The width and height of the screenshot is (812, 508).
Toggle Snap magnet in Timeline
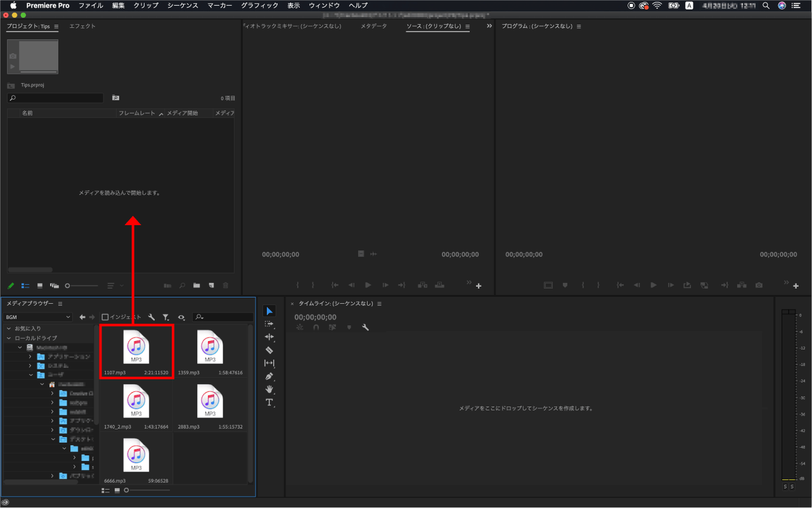pos(316,327)
